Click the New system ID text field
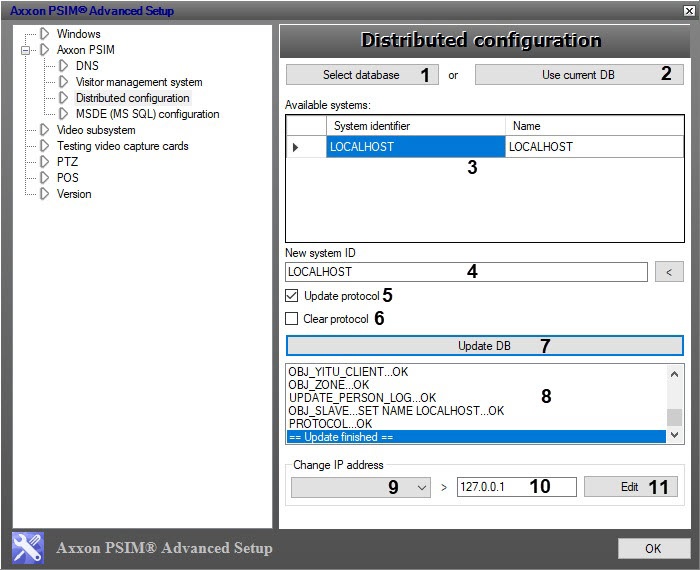The image size is (700, 570). click(465, 271)
